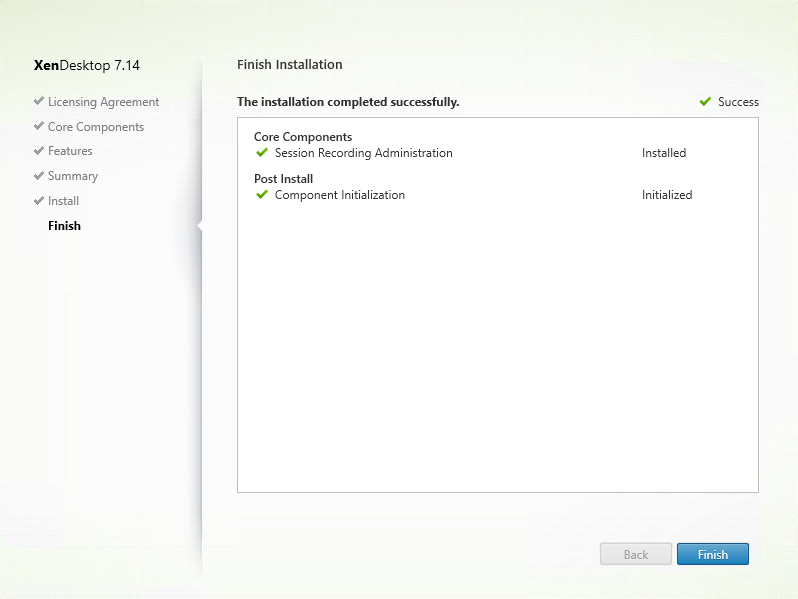Select the Finish step in sidebar
798x599 pixels.
64,226
